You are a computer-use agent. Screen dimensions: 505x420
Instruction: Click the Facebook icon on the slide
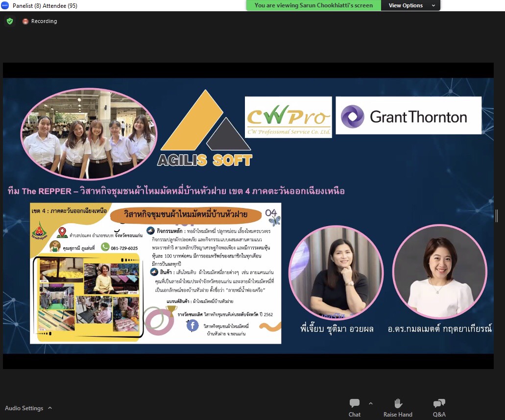pos(192,326)
